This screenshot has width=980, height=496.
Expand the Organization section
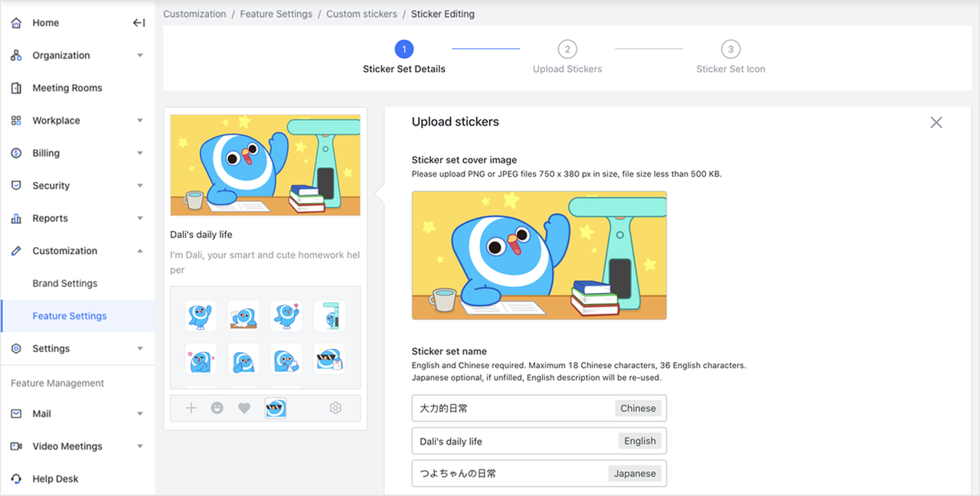[x=140, y=54]
